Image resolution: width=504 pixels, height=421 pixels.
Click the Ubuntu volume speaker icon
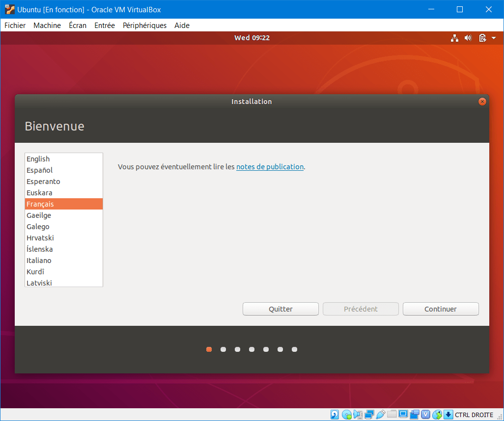pyautogui.click(x=468, y=38)
